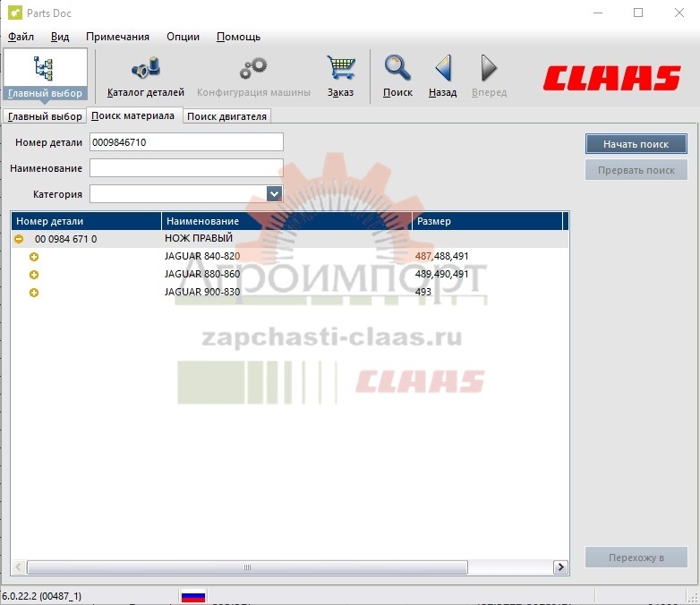Select the НОЖ ПРАВЫЙ cell
The image size is (700, 605).
pos(199,238)
